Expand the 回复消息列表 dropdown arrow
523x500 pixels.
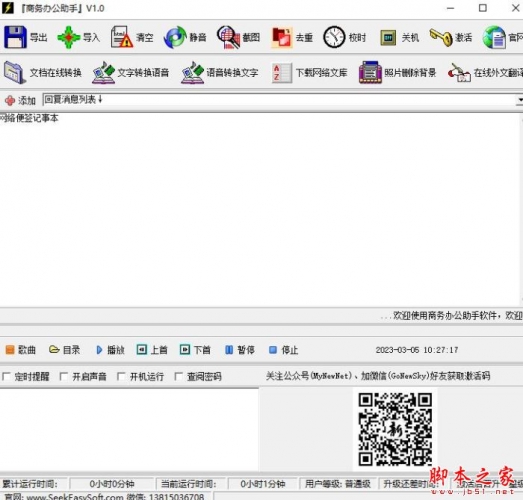click(x=520, y=100)
